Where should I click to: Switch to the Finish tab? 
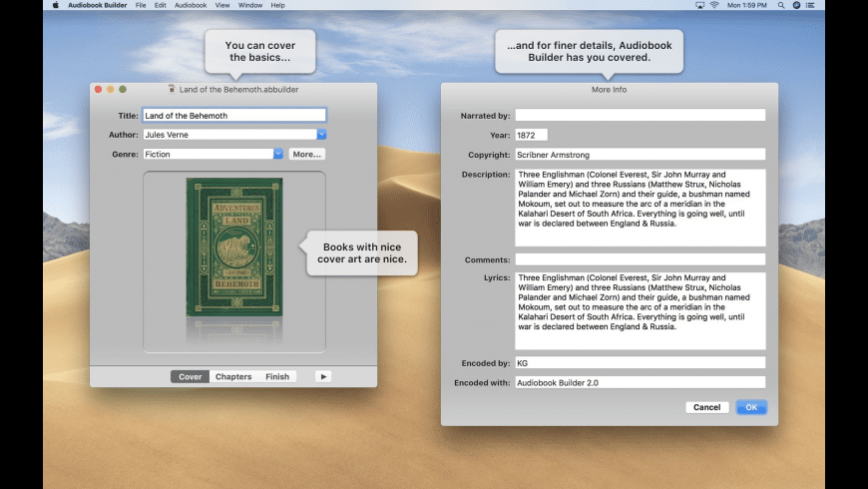click(277, 376)
